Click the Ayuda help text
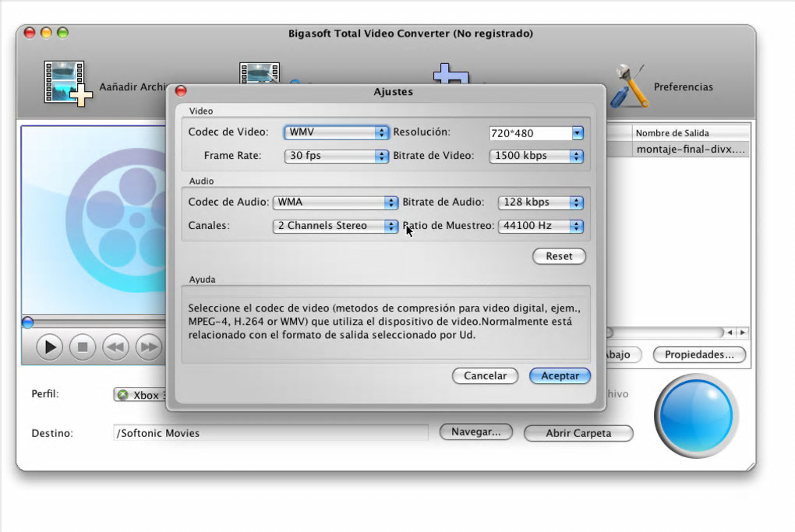This screenshot has width=795, height=532. [384, 322]
